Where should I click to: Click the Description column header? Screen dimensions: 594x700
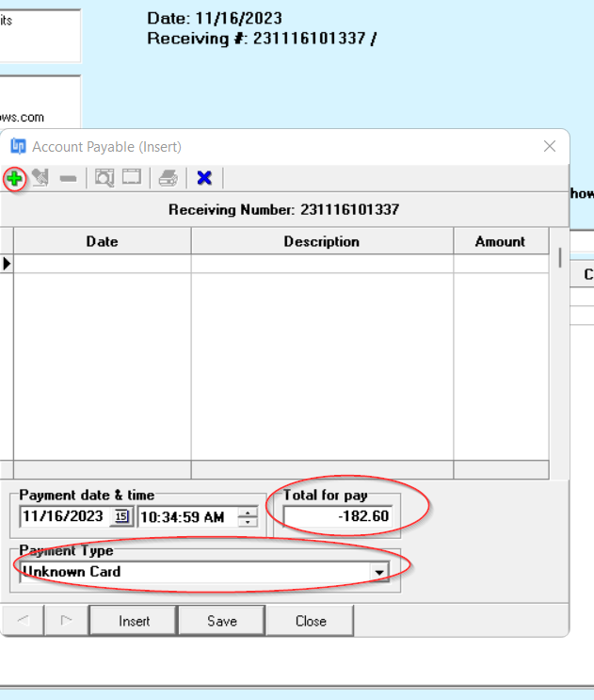pyautogui.click(x=322, y=241)
